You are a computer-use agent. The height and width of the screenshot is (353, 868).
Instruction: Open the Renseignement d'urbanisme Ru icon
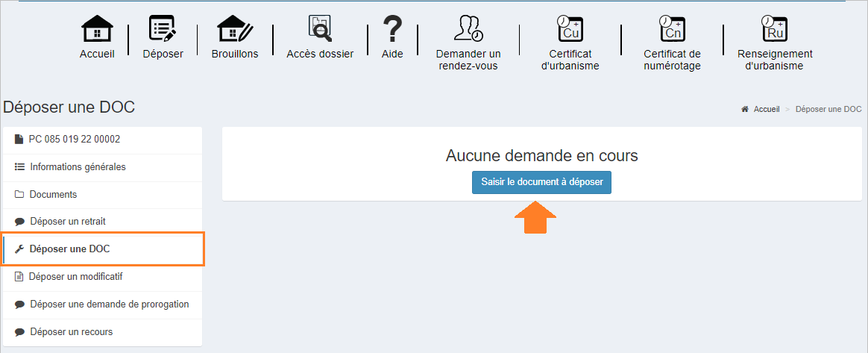tap(774, 28)
